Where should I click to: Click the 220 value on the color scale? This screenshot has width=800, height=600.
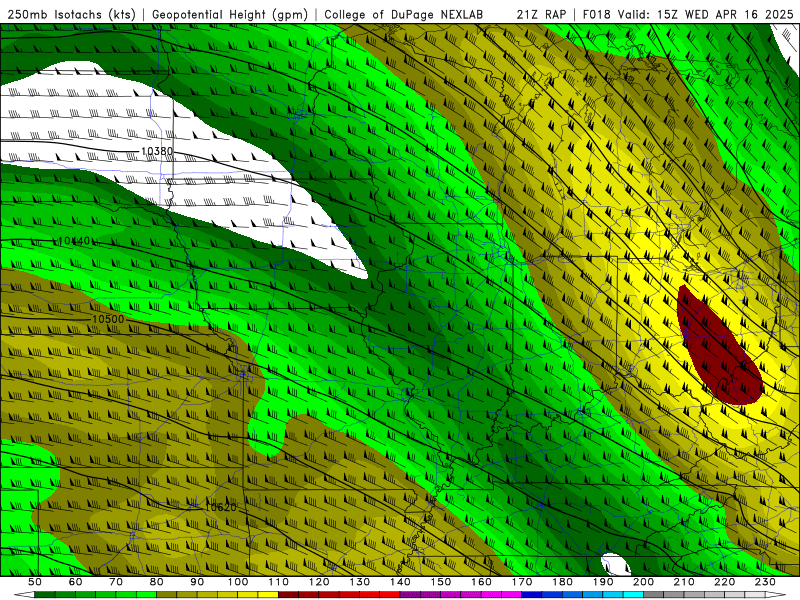724,582
